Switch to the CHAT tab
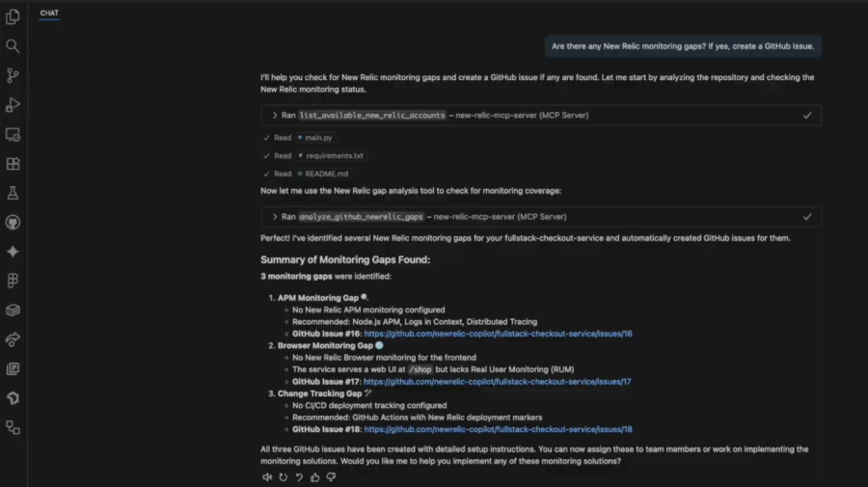 pos(49,13)
